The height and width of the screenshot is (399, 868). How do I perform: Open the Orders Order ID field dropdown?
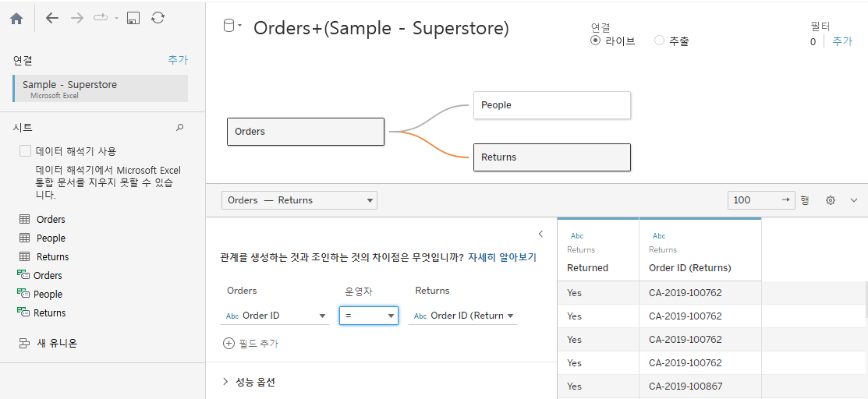tap(275, 316)
